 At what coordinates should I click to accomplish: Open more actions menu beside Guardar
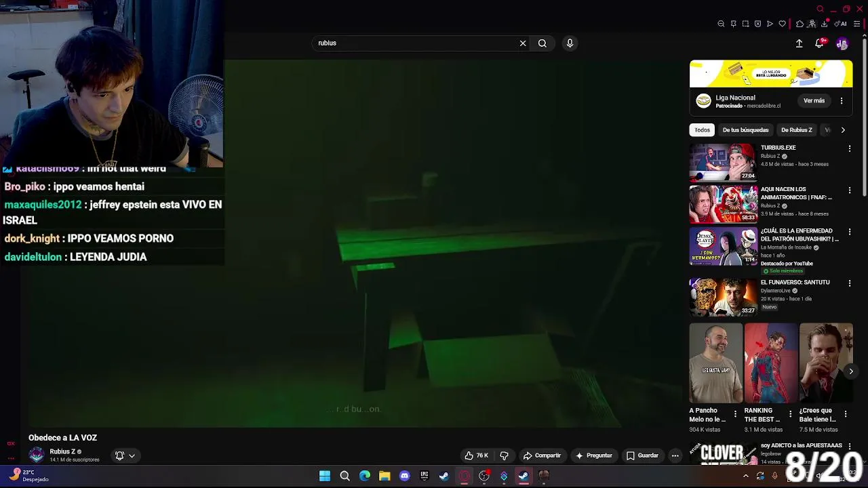coord(675,455)
